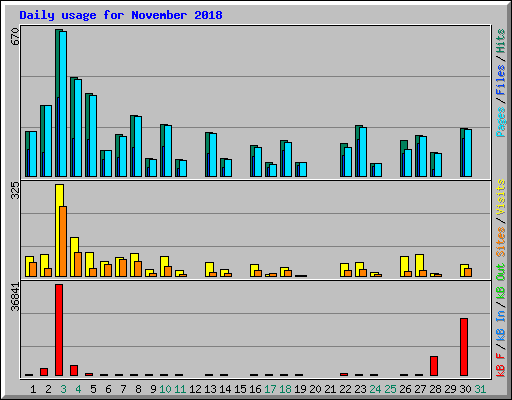Select green weekend day label 24
Screen dimensions: 512x400
tap(375, 389)
